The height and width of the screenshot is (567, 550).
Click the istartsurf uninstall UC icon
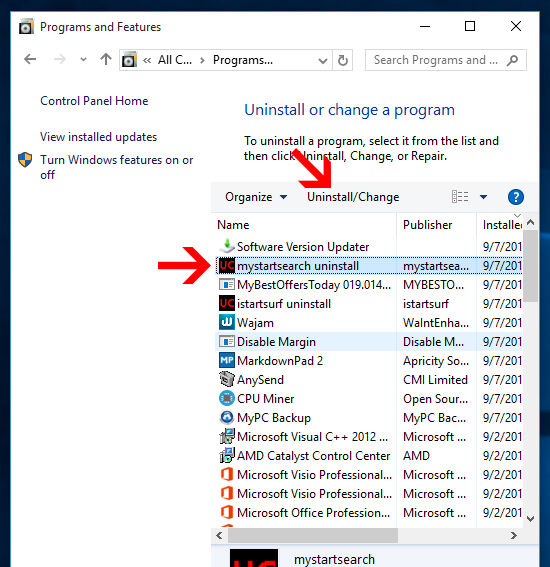click(227, 303)
